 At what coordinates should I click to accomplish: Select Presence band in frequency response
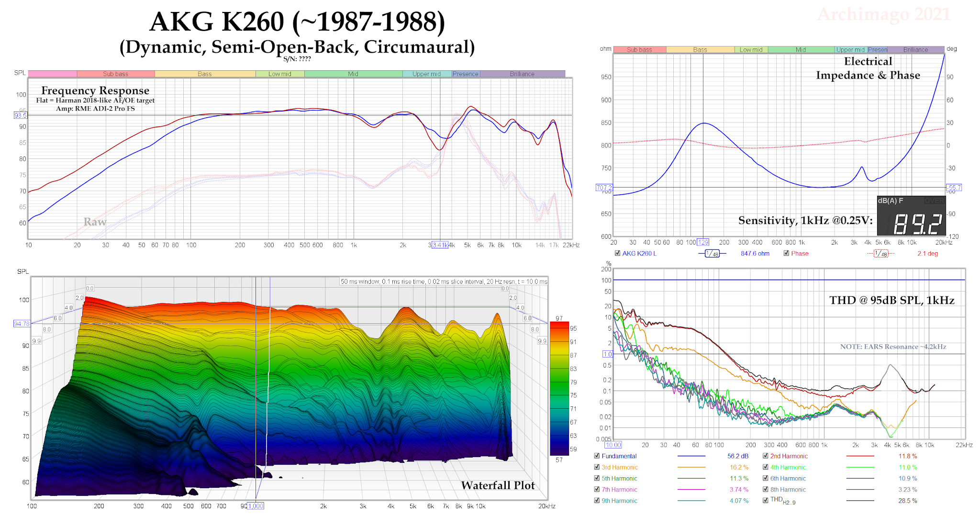pyautogui.click(x=466, y=74)
